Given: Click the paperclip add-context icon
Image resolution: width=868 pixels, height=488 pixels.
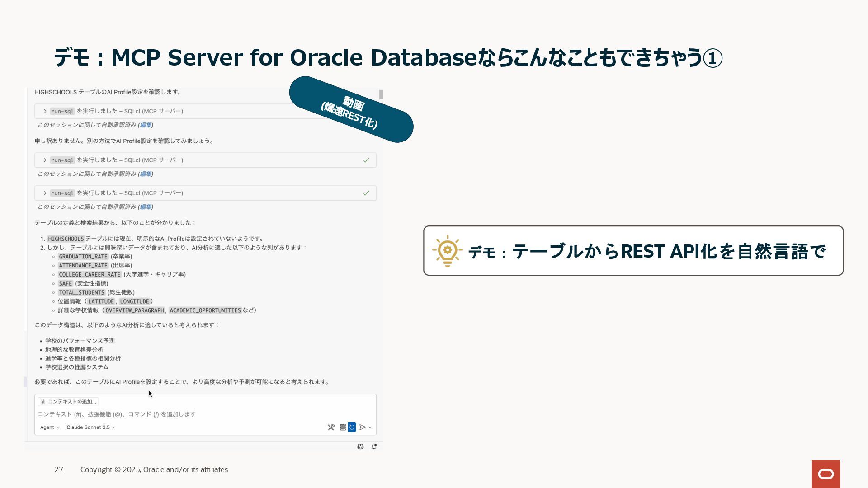Looking at the screenshot, I should tap(43, 401).
